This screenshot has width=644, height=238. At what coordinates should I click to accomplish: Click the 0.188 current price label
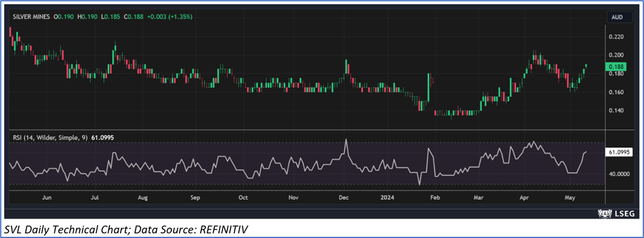tap(618, 66)
